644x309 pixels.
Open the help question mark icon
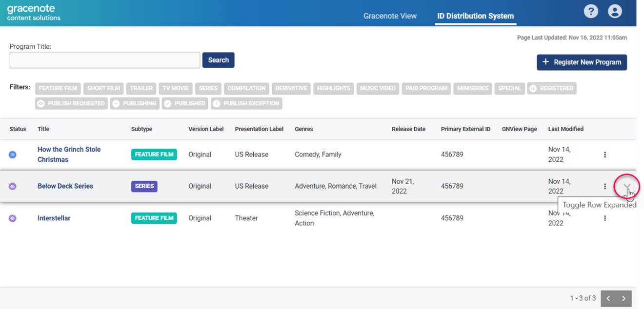pos(591,12)
